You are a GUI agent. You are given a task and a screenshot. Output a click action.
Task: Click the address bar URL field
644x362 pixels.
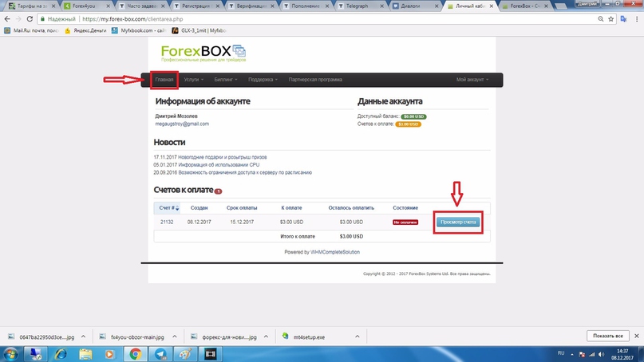pyautogui.click(x=320, y=19)
